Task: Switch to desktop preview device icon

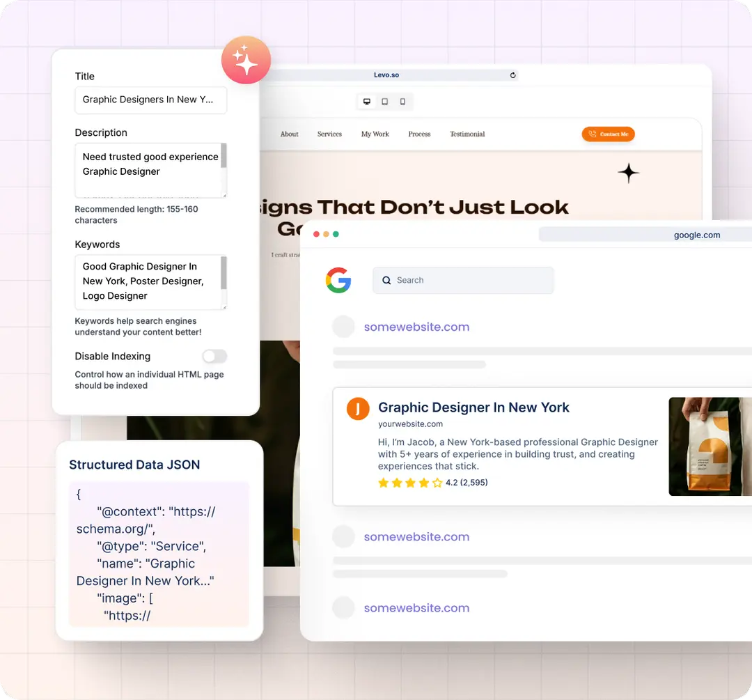Action: [x=367, y=102]
